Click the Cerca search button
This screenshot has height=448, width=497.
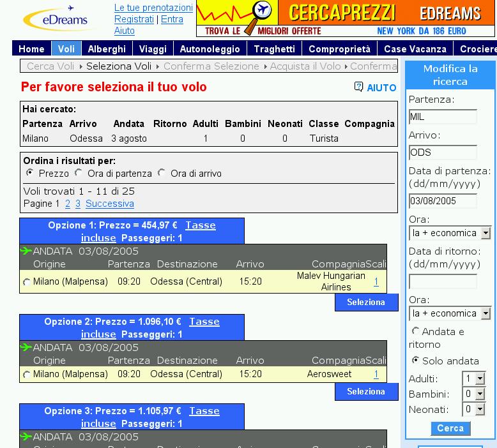(450, 428)
